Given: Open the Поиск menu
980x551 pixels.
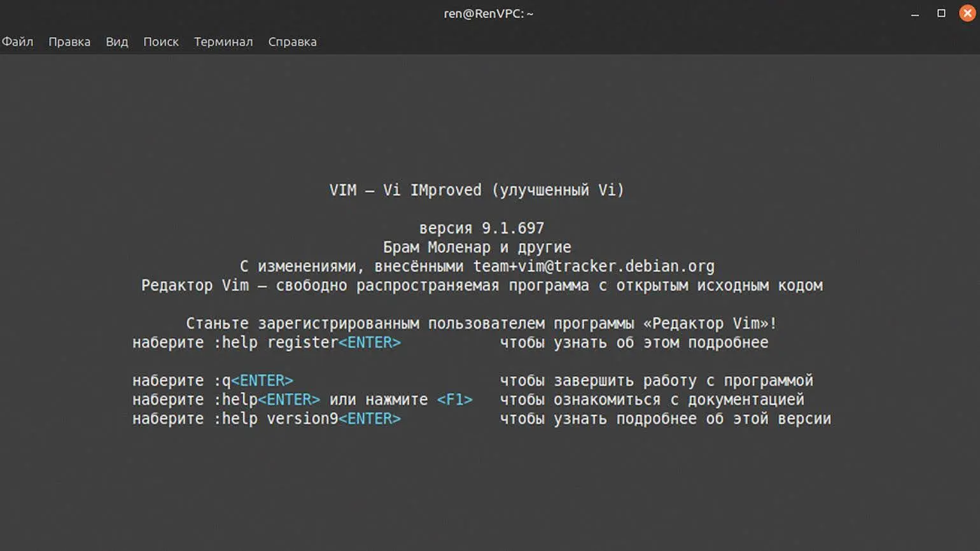Looking at the screenshot, I should [160, 42].
